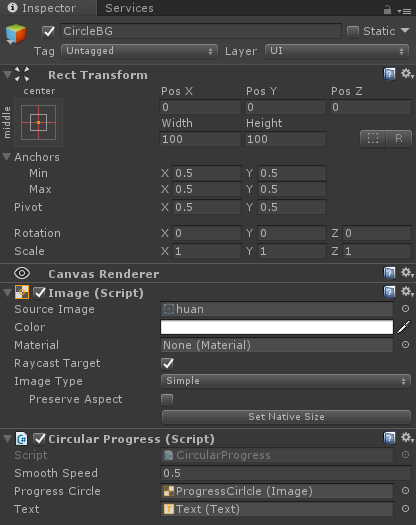Image resolution: width=416 pixels, height=525 pixels.
Task: Toggle blueprint mode in Rect Transform
Action: click(373, 138)
